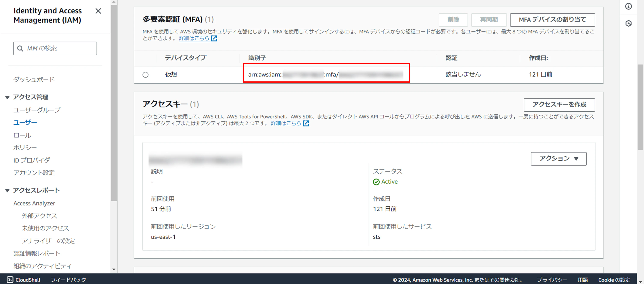Open アカウント設定 page
The width and height of the screenshot is (644, 284).
coord(34,173)
